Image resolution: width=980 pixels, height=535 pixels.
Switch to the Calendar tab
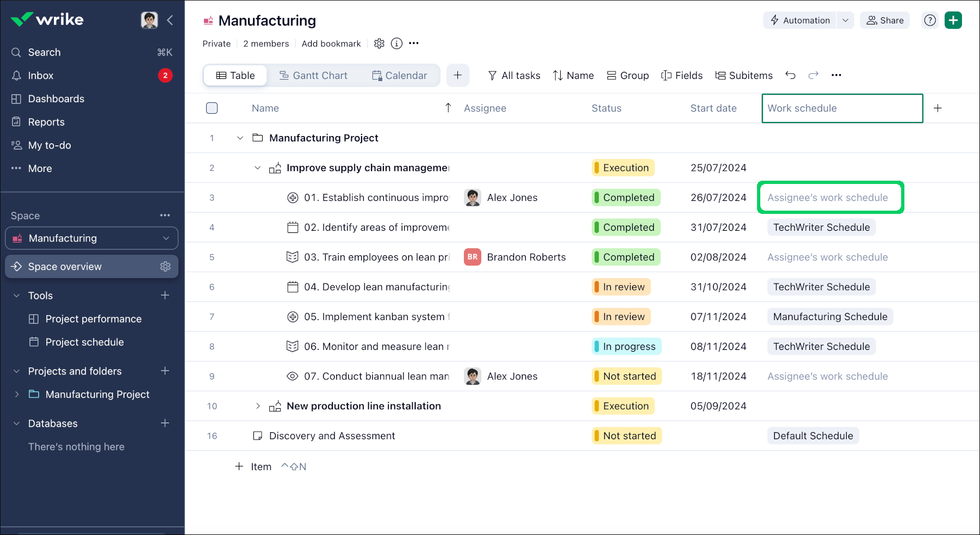tap(400, 75)
